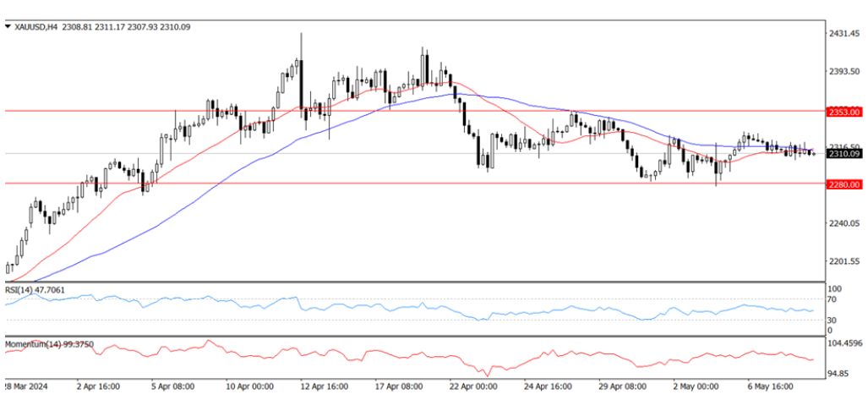
Task: Click the 12 Apr 16:00 time label
Action: [x=325, y=386]
